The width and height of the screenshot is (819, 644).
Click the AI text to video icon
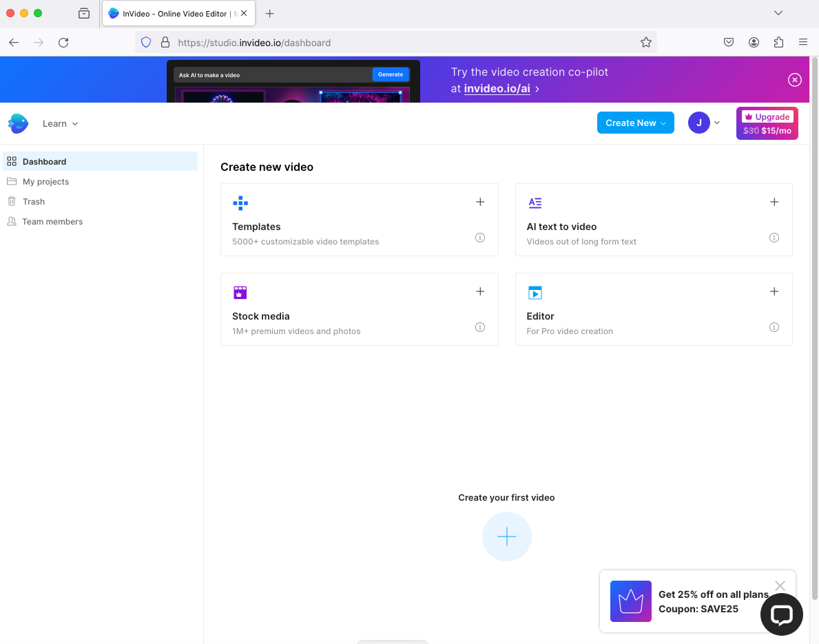click(x=535, y=202)
